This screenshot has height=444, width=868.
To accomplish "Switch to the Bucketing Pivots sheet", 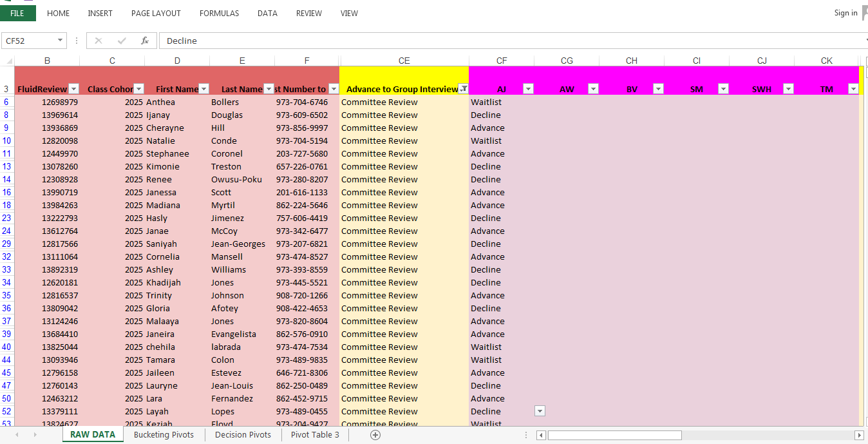I will coord(164,435).
